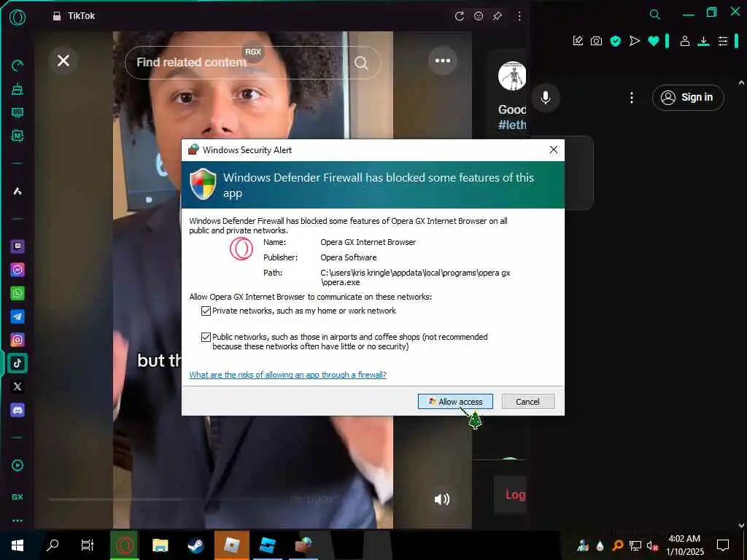Click Cancel in Windows Security Alert
Screen dimensions: 747x560
[x=528, y=402]
